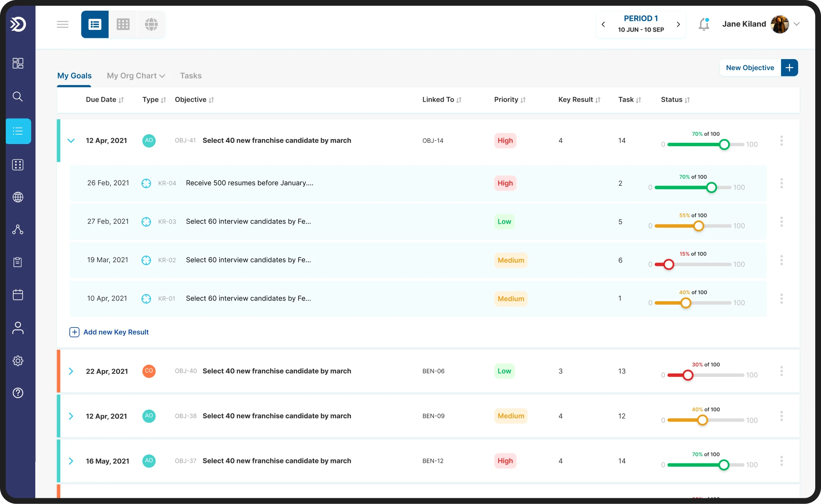Click linked item BEN-06
The image size is (821, 504).
point(433,371)
